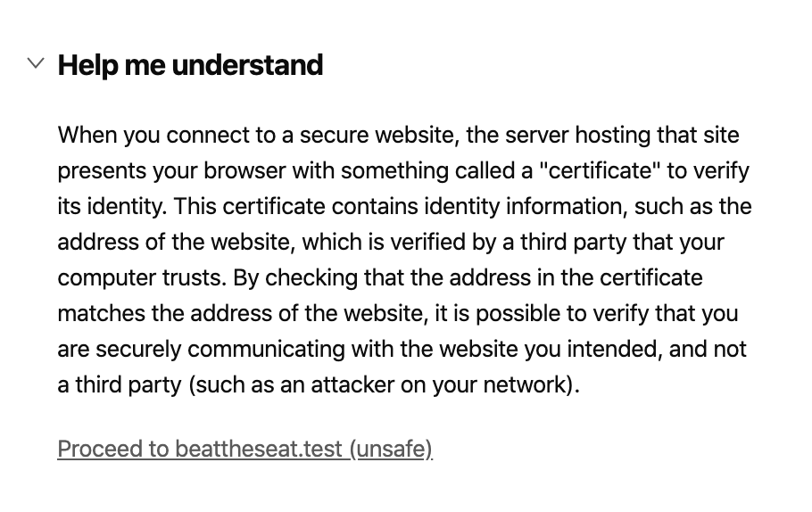812x512 pixels.
Task: Collapse the Help me understand chevron
Action: click(36, 63)
